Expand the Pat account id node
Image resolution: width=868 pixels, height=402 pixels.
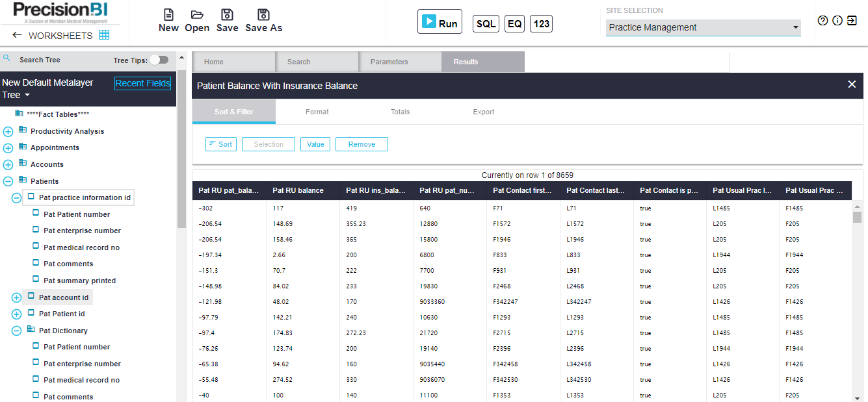(16, 297)
